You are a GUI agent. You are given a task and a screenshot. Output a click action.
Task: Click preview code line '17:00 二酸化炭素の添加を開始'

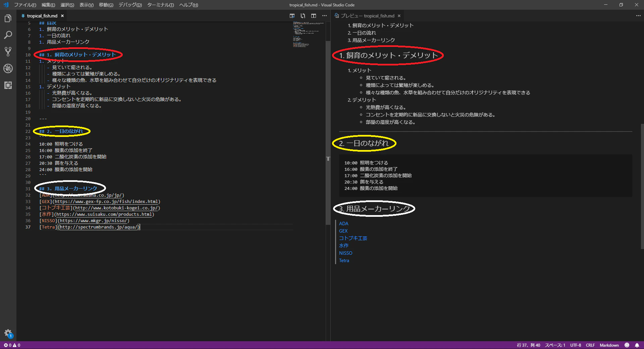point(378,176)
